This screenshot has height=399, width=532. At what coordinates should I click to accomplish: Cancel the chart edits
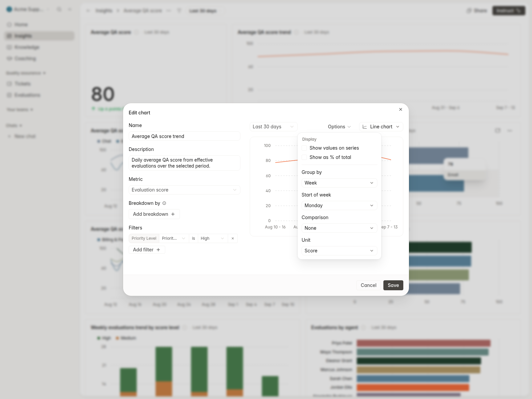(368, 285)
